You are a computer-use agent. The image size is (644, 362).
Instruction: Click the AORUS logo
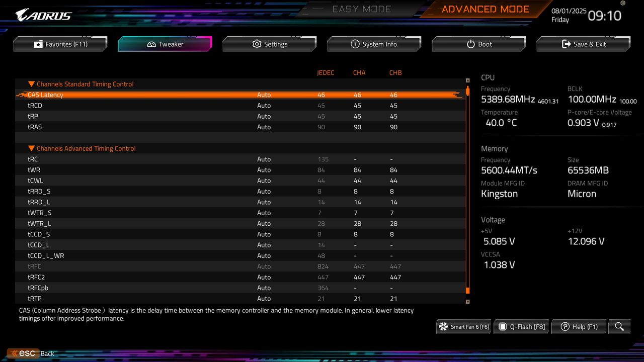click(x=43, y=15)
